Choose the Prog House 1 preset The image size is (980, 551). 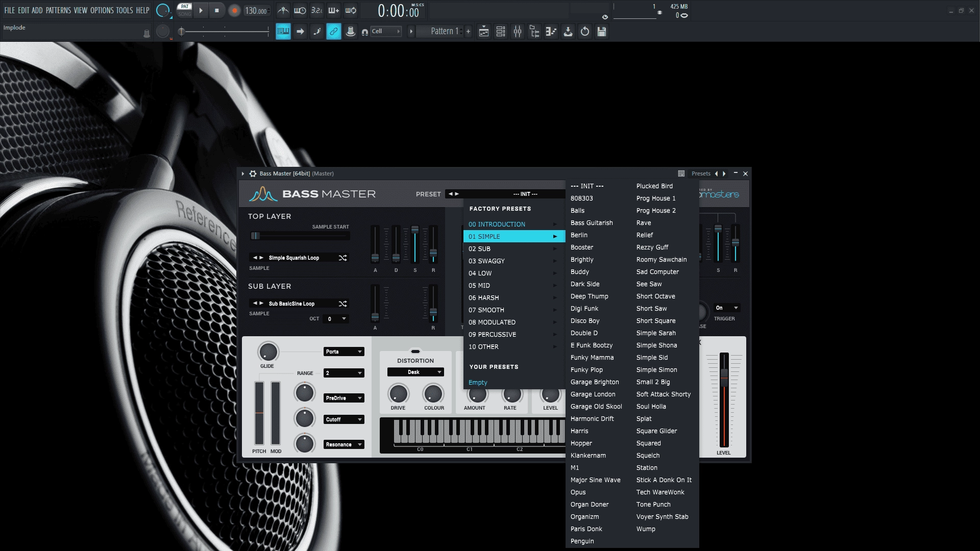(655, 198)
